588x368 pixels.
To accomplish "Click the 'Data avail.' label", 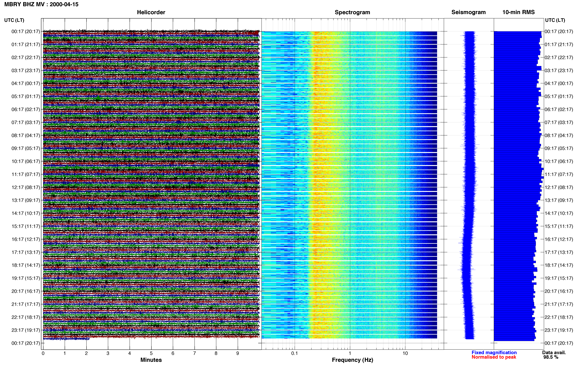I will click(554, 352).
